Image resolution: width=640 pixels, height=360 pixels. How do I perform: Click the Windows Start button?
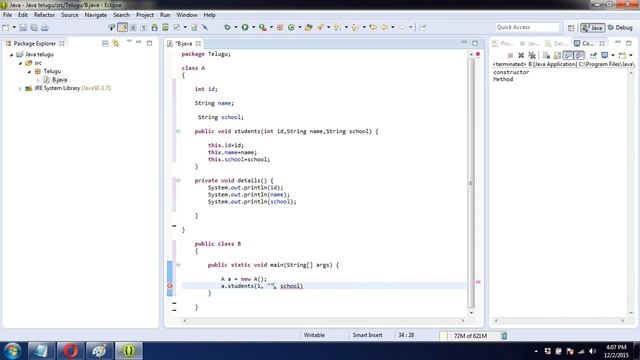click(13, 351)
